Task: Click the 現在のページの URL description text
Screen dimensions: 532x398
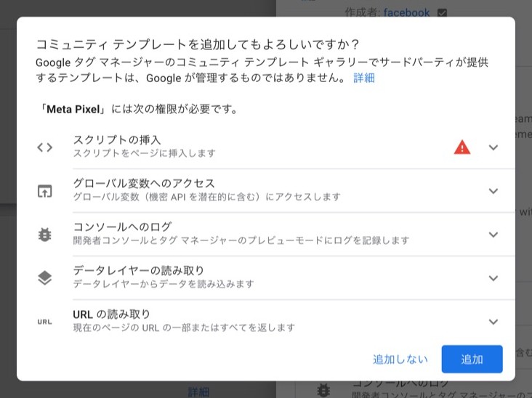Action: click(184, 328)
